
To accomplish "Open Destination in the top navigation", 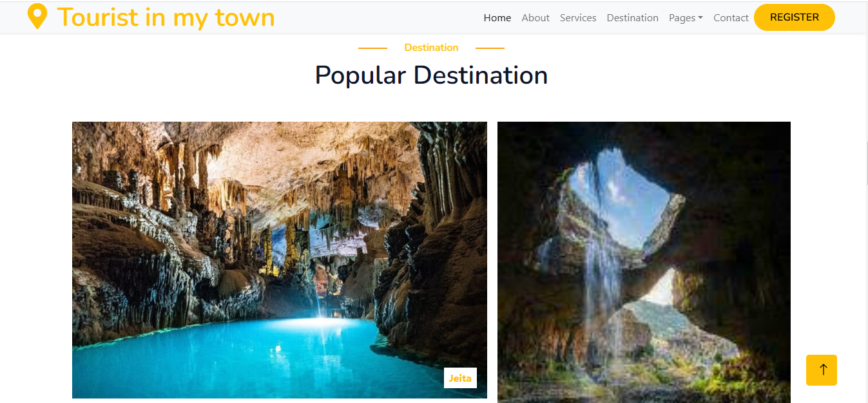I will (x=633, y=18).
